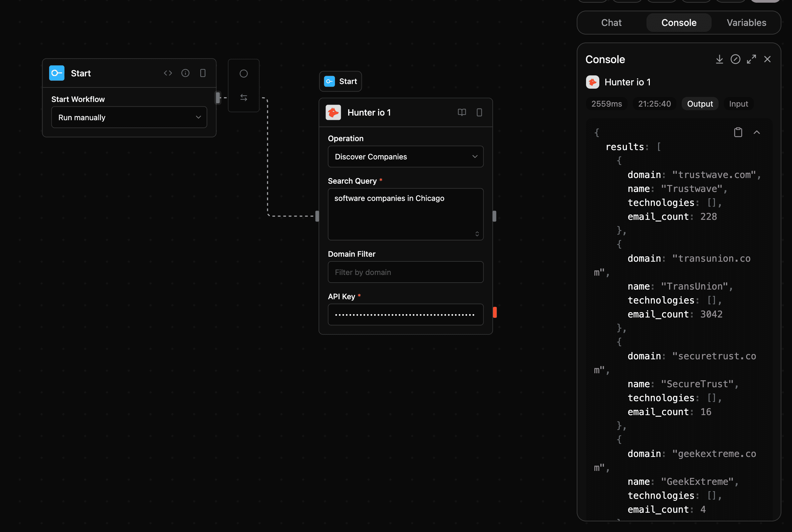Click the Filter by domain input field

406,272
